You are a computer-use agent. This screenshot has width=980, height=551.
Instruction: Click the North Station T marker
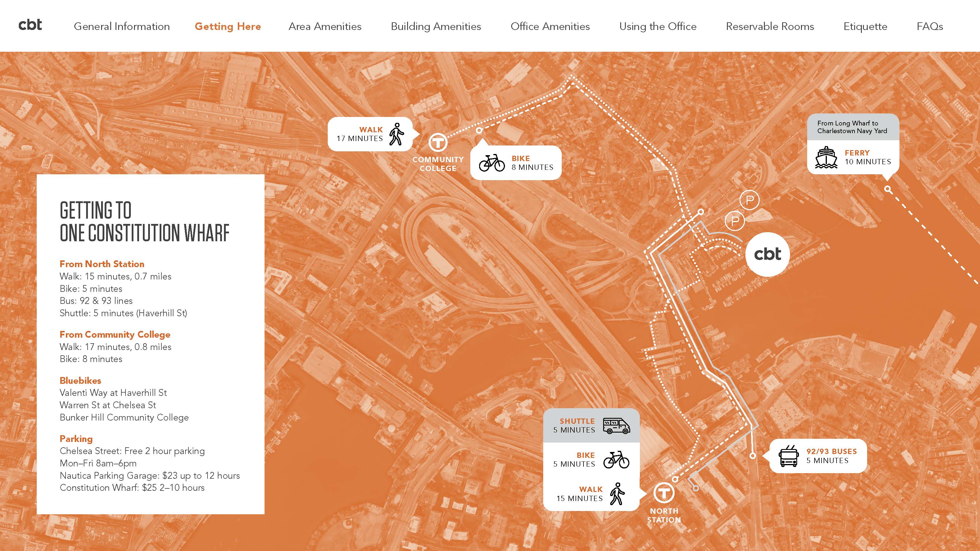pos(664,493)
